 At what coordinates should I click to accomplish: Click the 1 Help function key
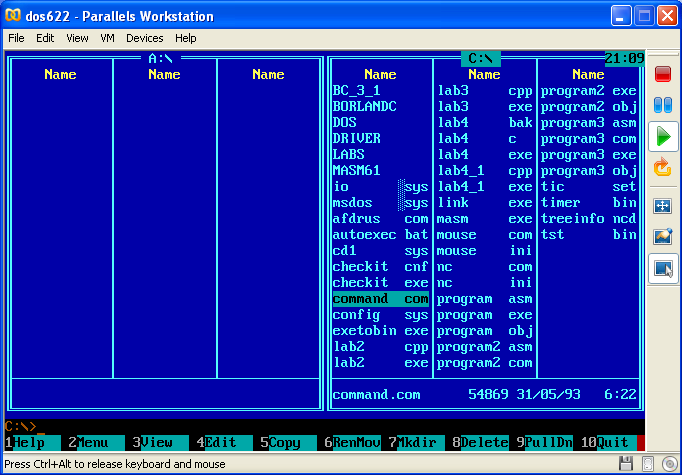[x=33, y=443]
